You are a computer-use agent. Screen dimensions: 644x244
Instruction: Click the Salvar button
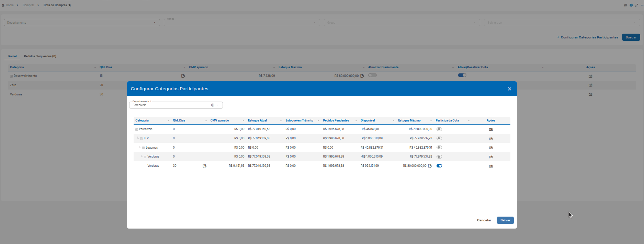click(x=505, y=220)
